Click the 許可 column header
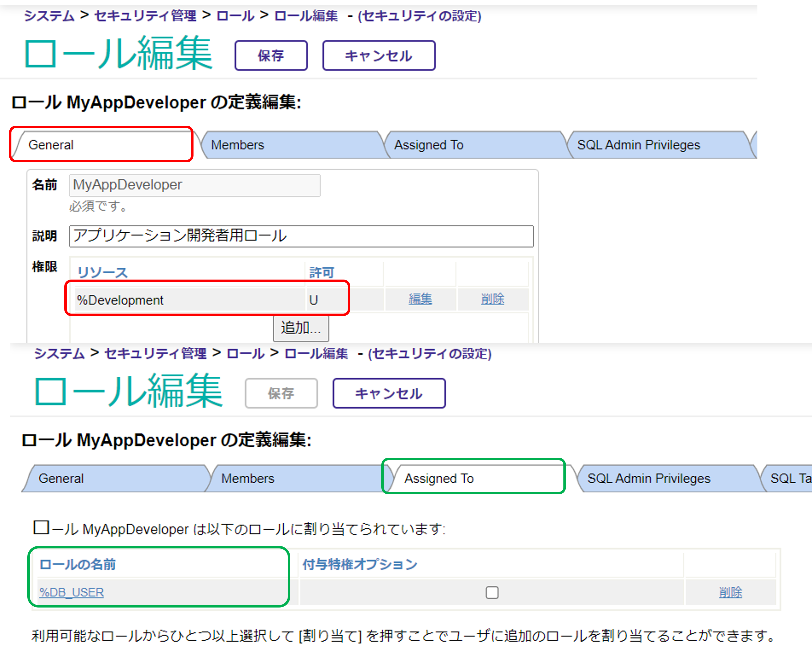 (x=321, y=272)
